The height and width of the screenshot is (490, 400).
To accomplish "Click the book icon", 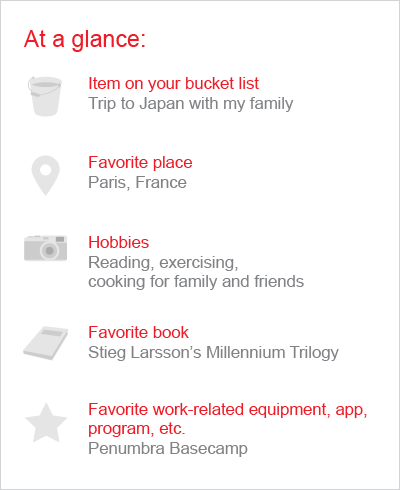I will (x=46, y=343).
